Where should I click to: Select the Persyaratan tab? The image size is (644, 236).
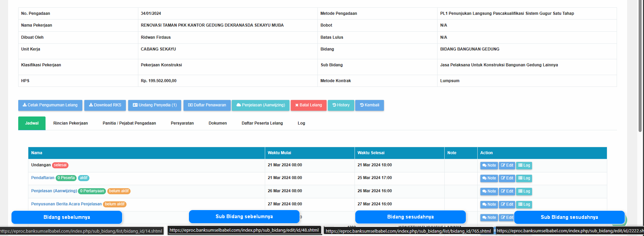coord(182,123)
